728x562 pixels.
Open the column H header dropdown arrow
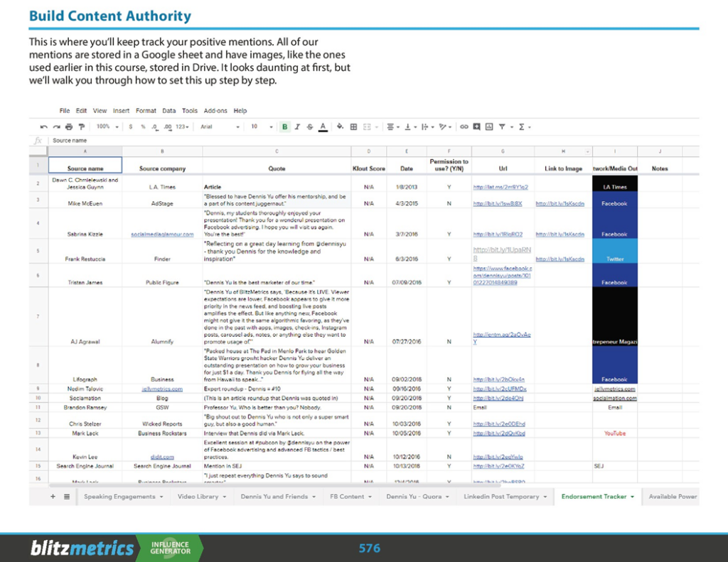coord(588,152)
